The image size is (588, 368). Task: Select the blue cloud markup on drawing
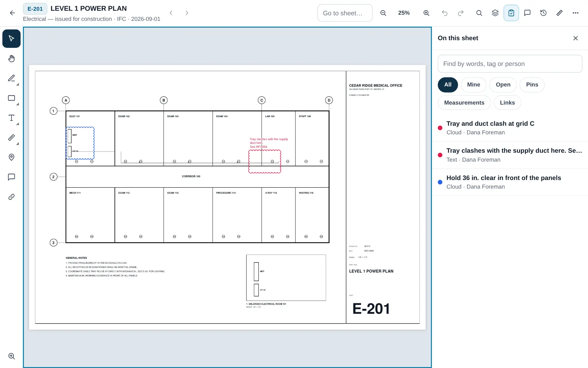(80, 143)
